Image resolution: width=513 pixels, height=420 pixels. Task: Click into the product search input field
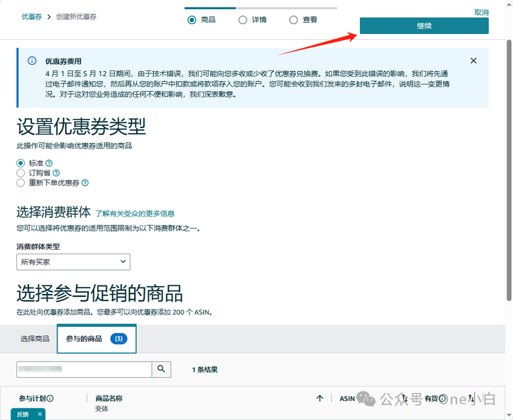pyautogui.click(x=84, y=369)
